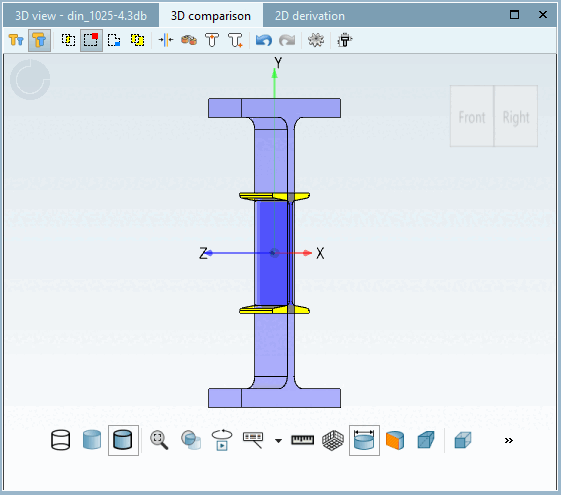
Task: Click the lower yellow difference section
Action: pos(274,310)
